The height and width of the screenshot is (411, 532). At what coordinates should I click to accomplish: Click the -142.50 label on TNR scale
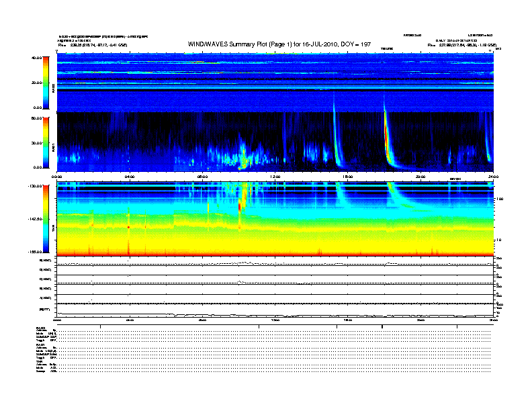pyautogui.click(x=35, y=219)
